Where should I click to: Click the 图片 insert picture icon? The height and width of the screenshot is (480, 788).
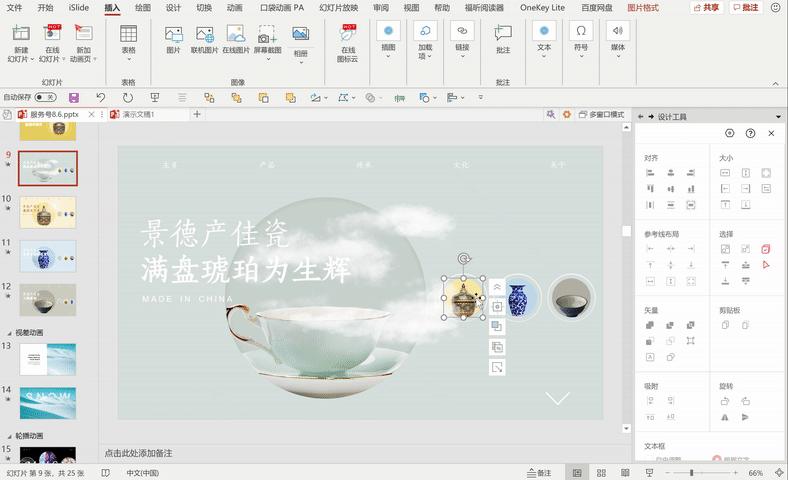[x=173, y=34]
